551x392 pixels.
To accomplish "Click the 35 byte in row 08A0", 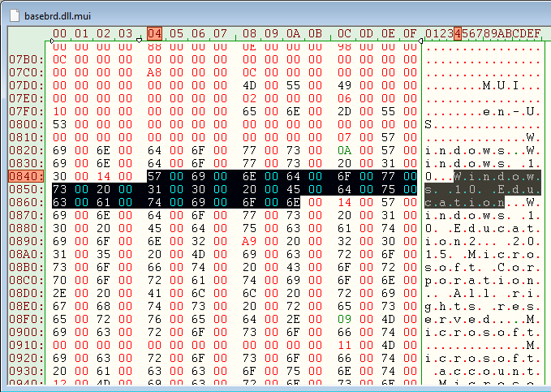I will click(103, 254).
